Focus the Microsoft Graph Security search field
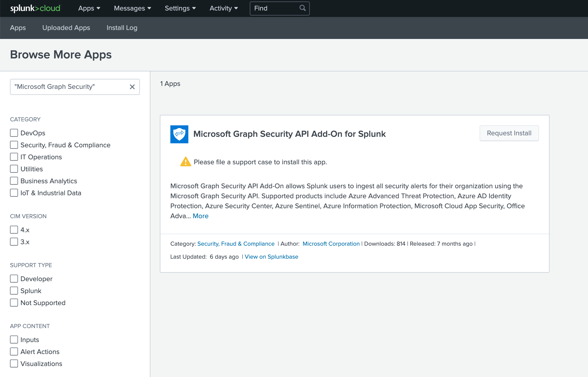588x377 pixels. pyautogui.click(x=70, y=87)
